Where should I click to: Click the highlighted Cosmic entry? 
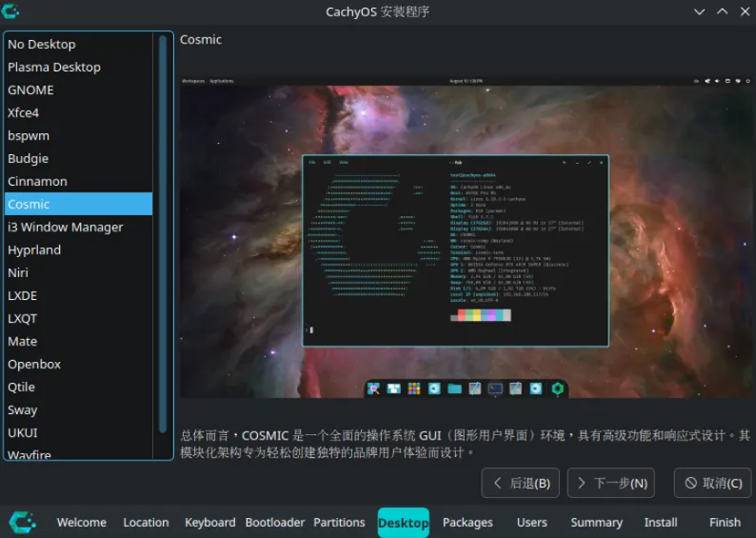(x=79, y=204)
